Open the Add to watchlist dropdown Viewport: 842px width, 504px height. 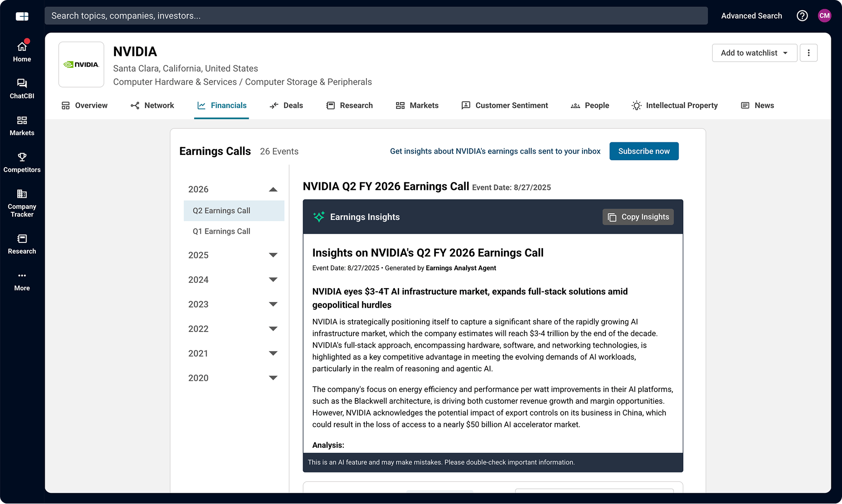pos(754,53)
